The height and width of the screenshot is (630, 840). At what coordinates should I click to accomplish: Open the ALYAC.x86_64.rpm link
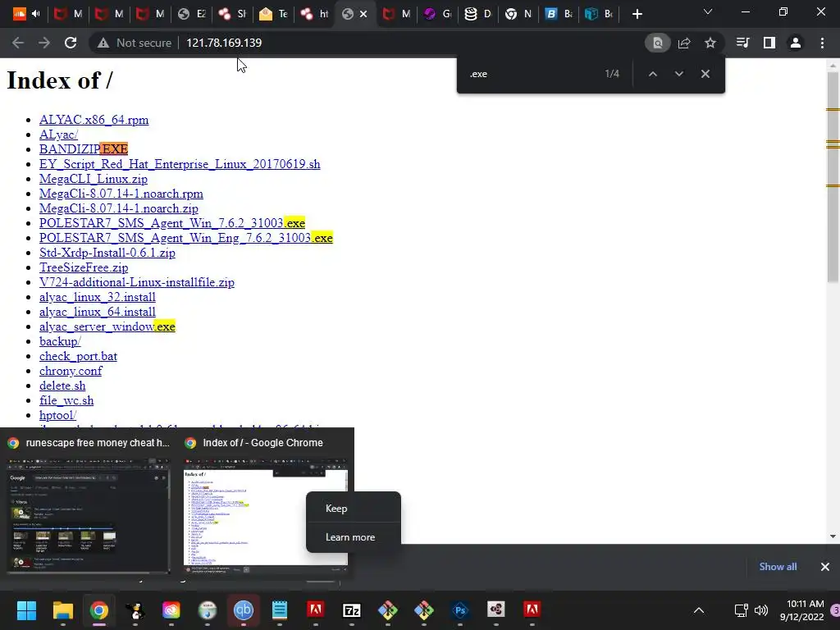(x=94, y=120)
